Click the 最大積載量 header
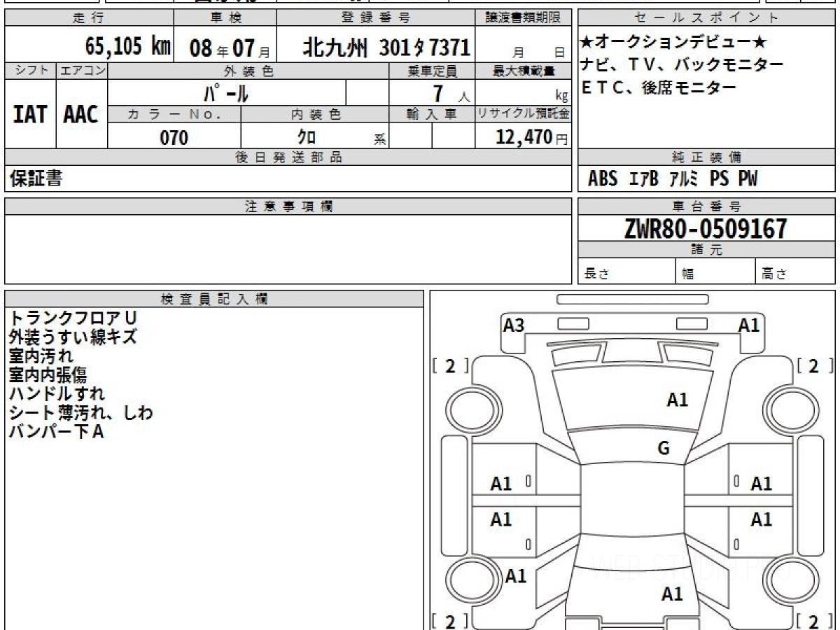The width and height of the screenshot is (840, 630). [x=524, y=71]
